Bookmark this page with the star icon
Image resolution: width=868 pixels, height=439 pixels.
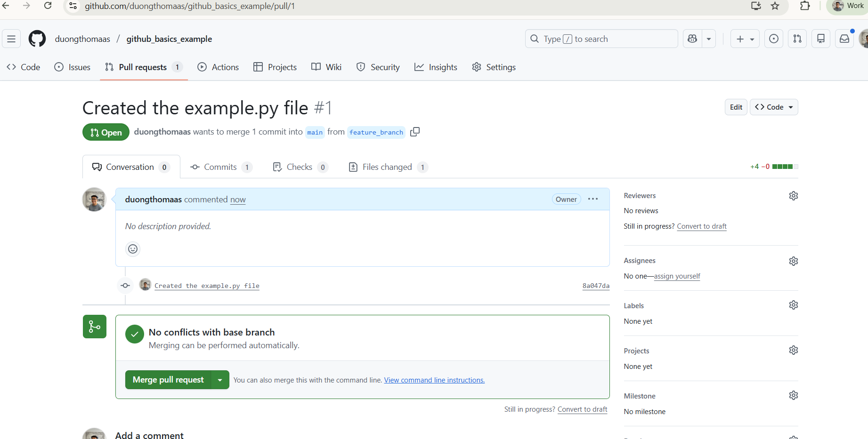775,6
